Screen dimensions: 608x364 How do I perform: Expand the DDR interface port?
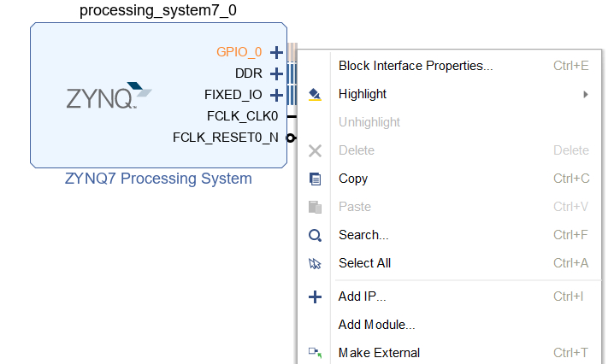click(x=276, y=73)
